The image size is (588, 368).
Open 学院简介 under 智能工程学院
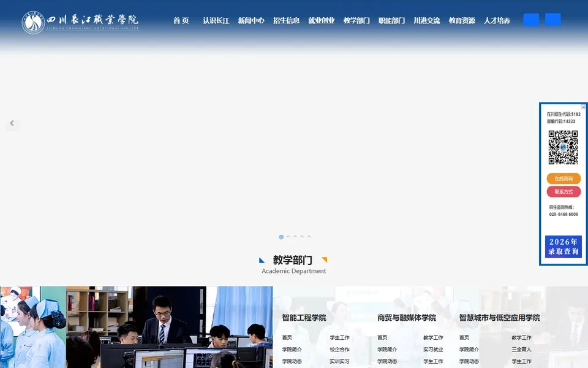292,349
